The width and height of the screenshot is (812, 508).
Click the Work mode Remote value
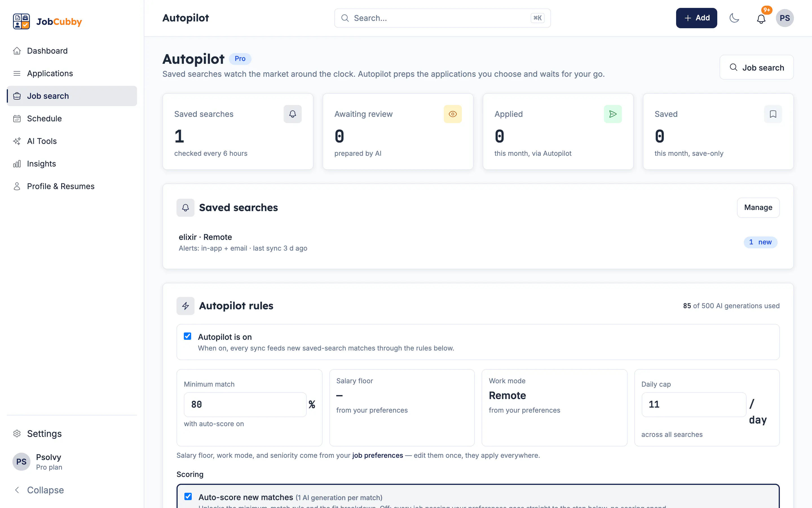click(507, 395)
